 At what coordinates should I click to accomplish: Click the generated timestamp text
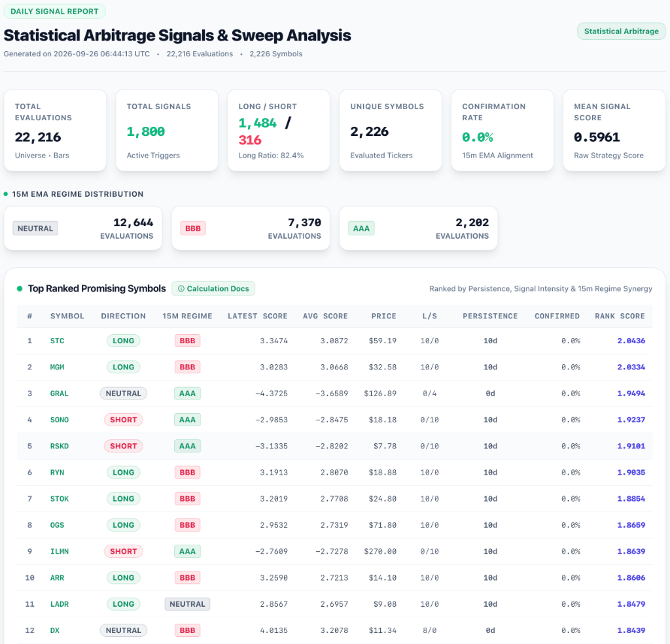tap(77, 54)
